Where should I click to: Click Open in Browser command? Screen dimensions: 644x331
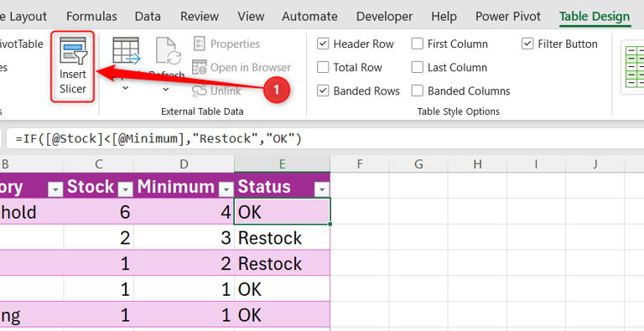click(241, 67)
